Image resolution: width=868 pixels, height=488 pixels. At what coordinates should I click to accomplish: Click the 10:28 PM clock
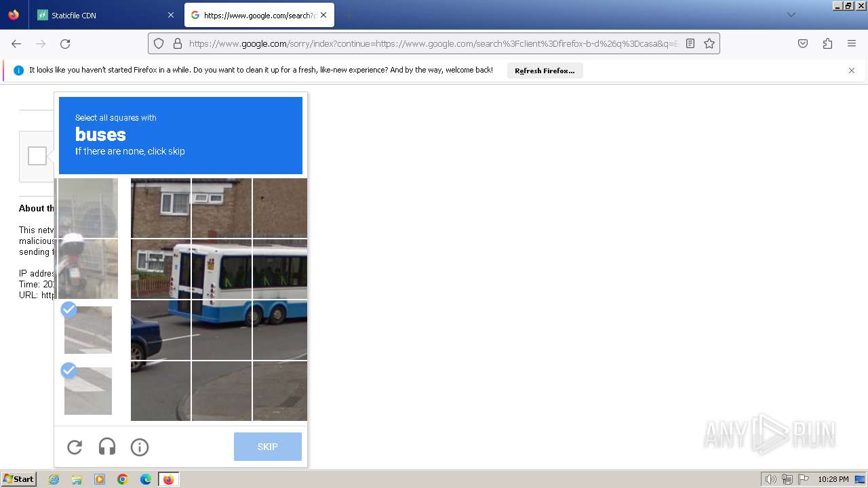pos(833,479)
